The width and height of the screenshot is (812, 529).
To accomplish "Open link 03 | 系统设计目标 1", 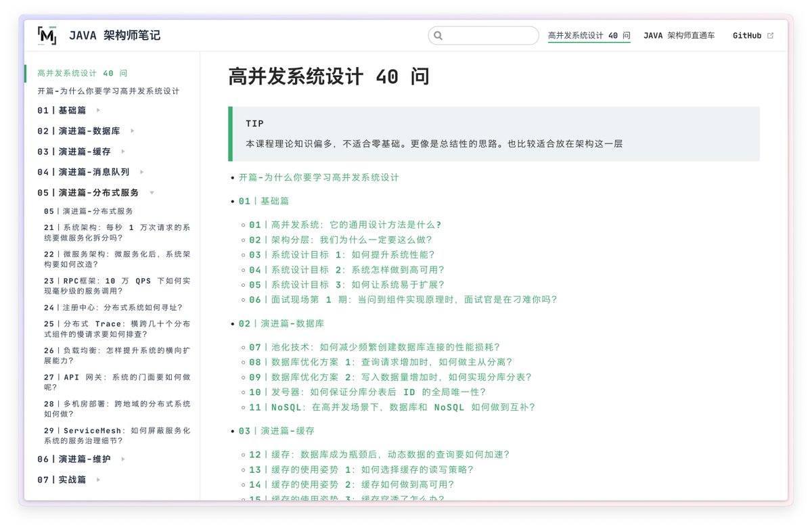I will click(342, 254).
